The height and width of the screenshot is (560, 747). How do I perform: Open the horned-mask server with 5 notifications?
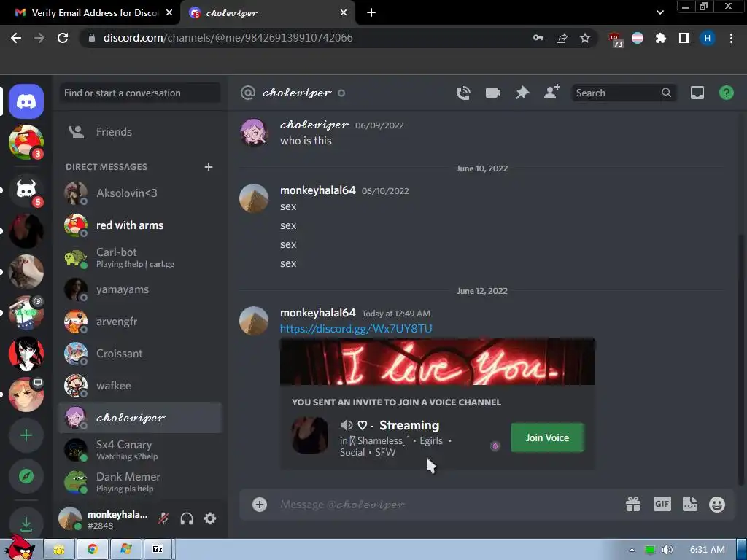point(26,190)
